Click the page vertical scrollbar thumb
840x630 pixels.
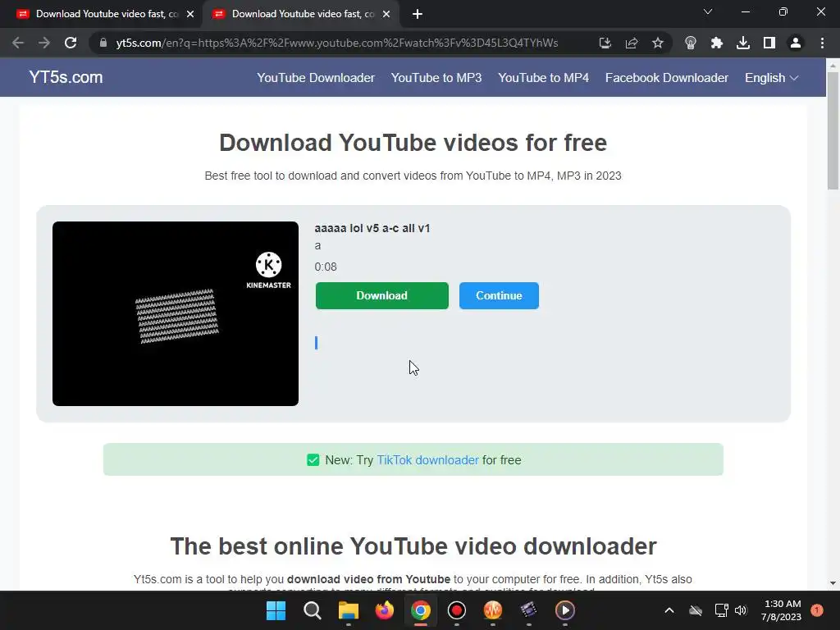pos(833,130)
